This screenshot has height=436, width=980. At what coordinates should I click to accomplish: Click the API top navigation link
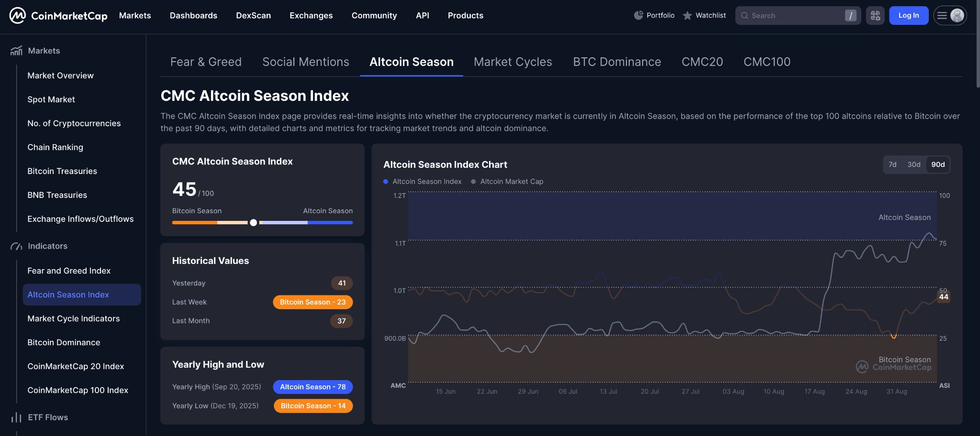(423, 15)
